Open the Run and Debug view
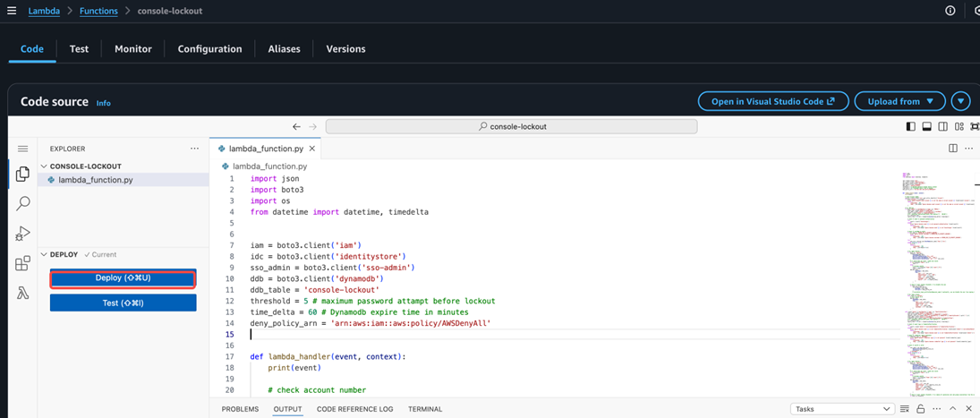The height and width of the screenshot is (418, 980). (23, 234)
